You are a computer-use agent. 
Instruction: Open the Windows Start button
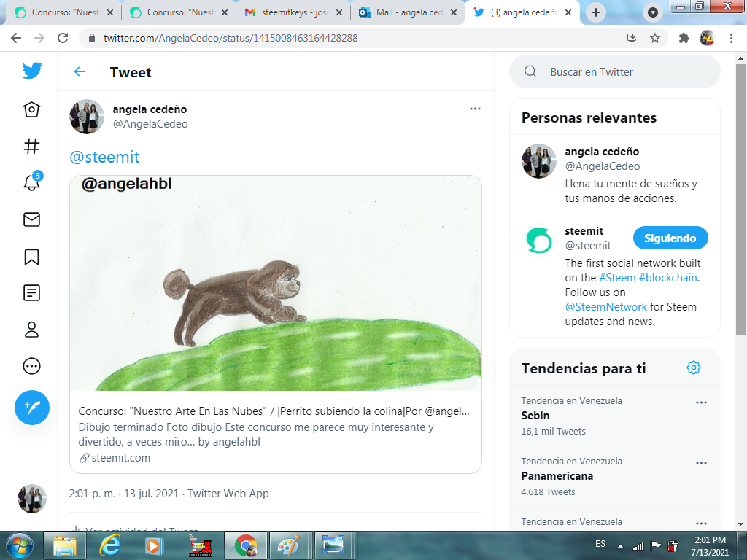coord(20,545)
